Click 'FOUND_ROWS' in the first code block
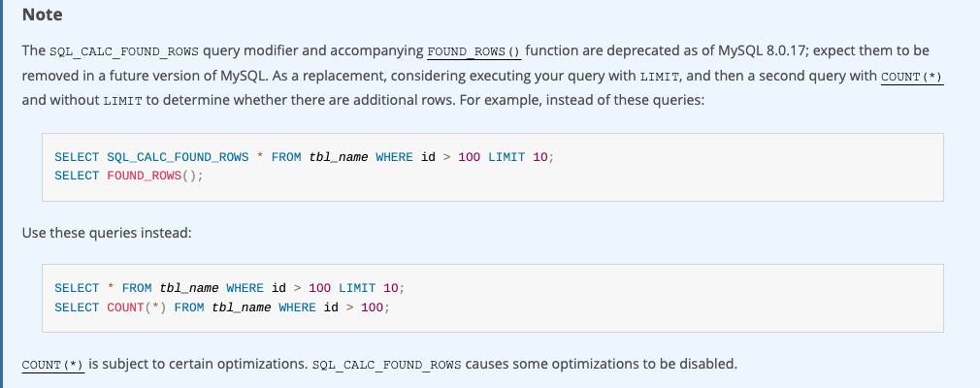 (x=145, y=176)
